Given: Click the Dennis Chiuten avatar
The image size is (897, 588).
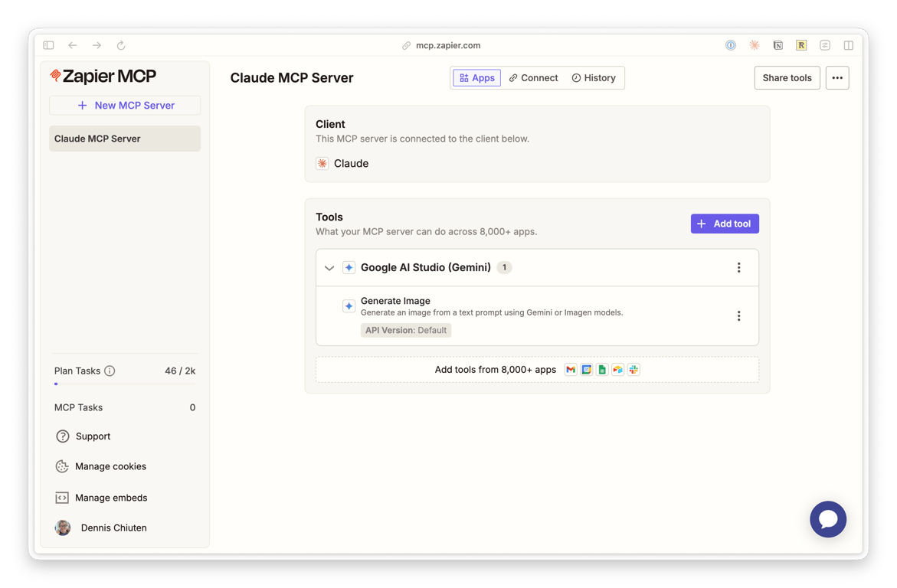Looking at the screenshot, I should point(63,528).
